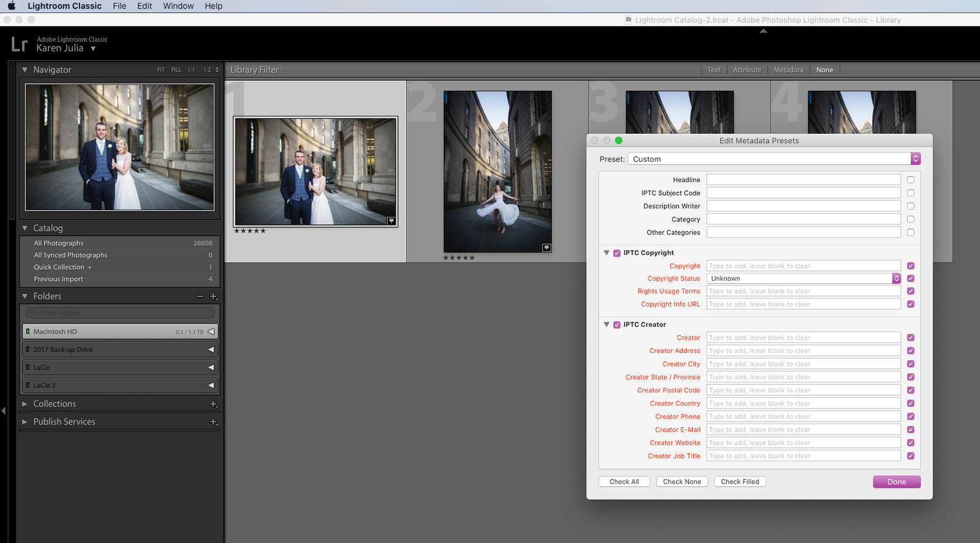This screenshot has height=543, width=980.
Task: Toggle the IPTC Subject Code checkbox
Action: click(911, 193)
